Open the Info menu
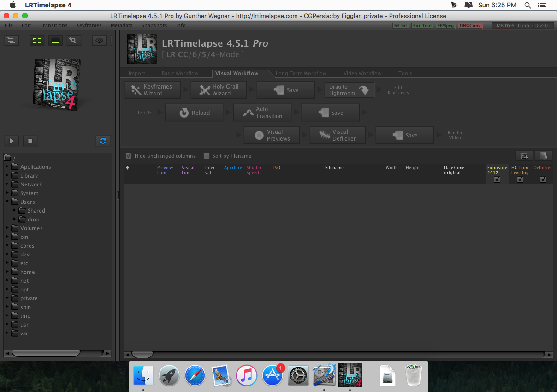 [x=181, y=25]
